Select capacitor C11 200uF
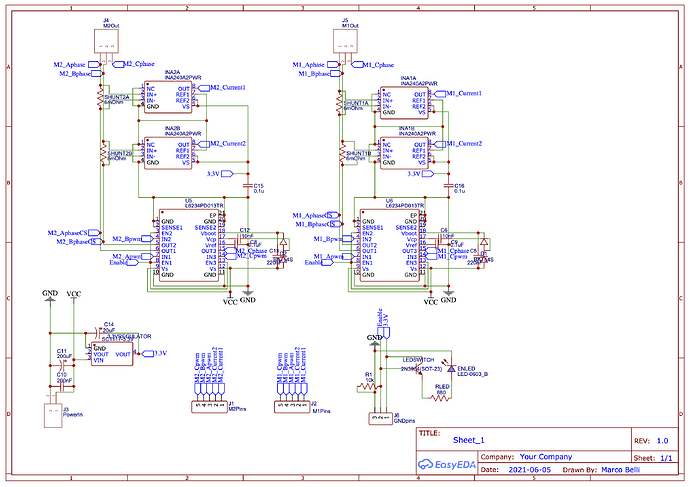The width and height of the screenshot is (690, 487). 62,365
